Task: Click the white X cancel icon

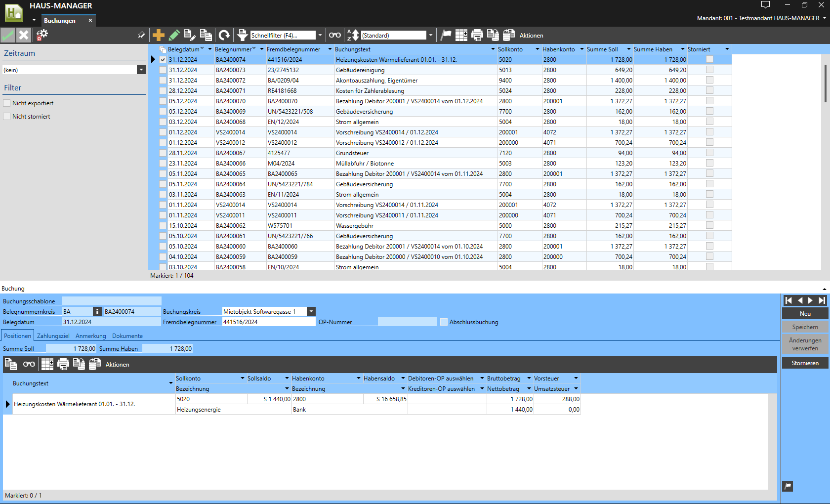Action: 24,35
